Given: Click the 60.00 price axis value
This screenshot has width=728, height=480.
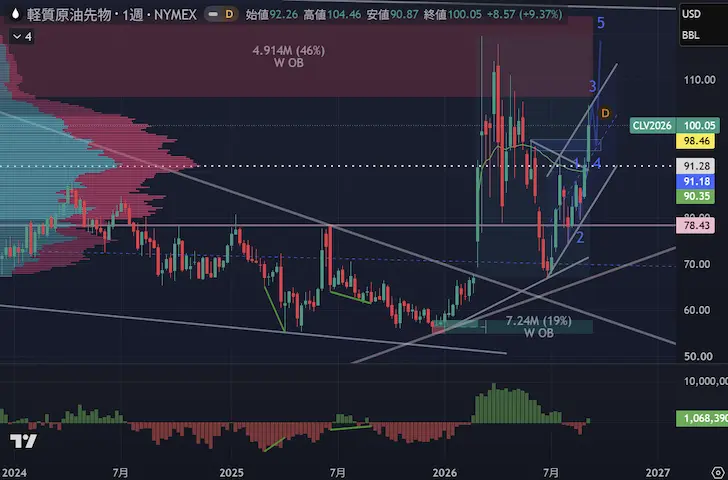Looking at the screenshot, I should (698, 310).
